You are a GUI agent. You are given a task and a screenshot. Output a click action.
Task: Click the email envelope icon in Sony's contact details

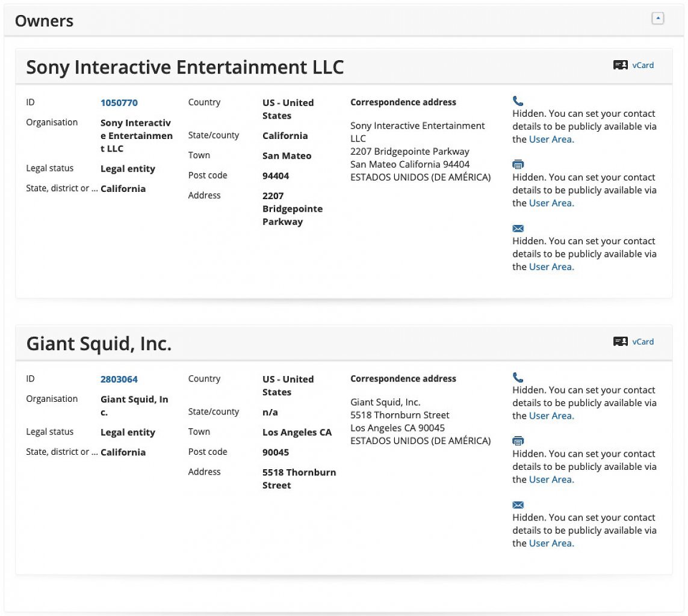(x=518, y=229)
